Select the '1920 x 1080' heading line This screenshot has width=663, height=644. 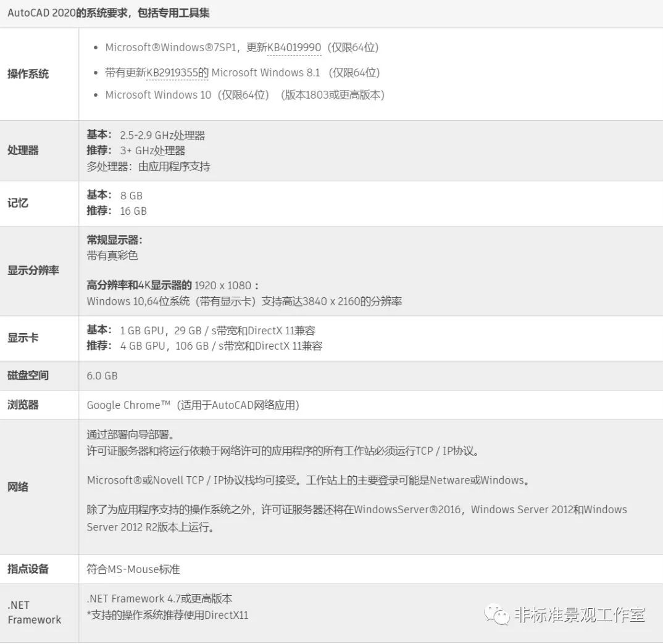pyautogui.click(x=173, y=286)
